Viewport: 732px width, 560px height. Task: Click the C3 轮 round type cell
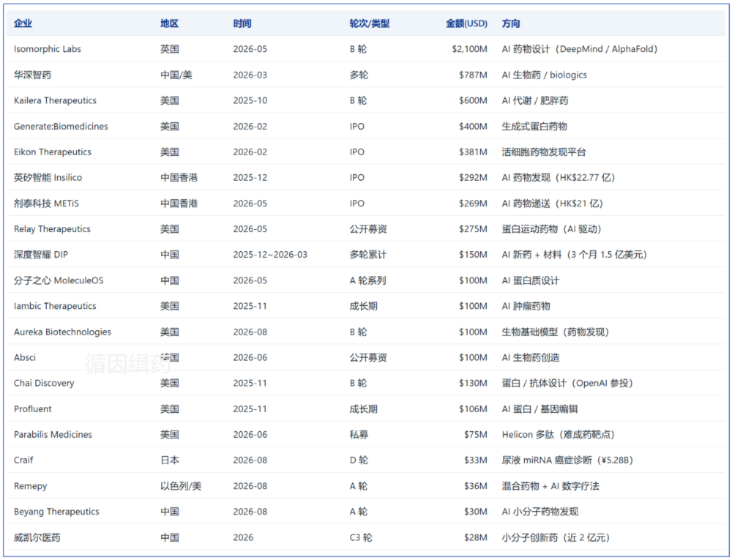(361, 537)
